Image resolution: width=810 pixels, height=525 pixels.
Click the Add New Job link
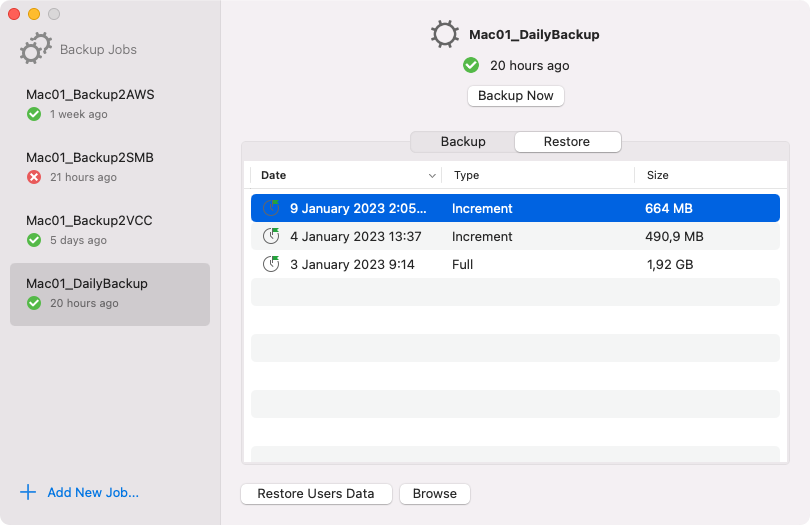93,492
